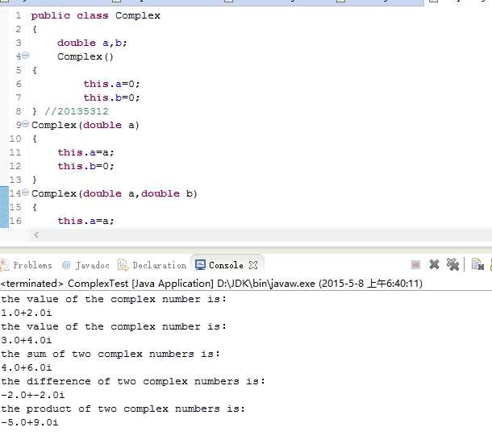This screenshot has height=448, width=492.
Task: Click the terminated ComplexTest launch description
Action: coord(211,284)
